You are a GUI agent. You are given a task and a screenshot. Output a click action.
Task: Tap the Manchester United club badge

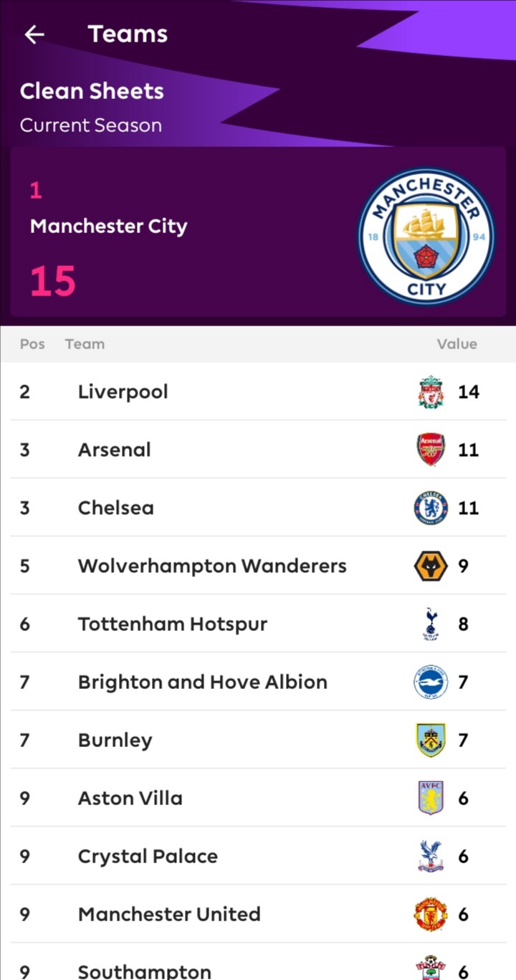tap(431, 915)
